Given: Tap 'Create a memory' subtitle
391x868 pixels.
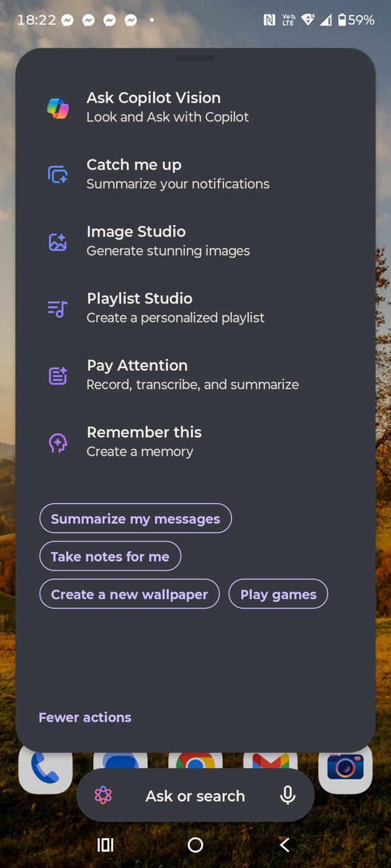Looking at the screenshot, I should click(140, 452).
